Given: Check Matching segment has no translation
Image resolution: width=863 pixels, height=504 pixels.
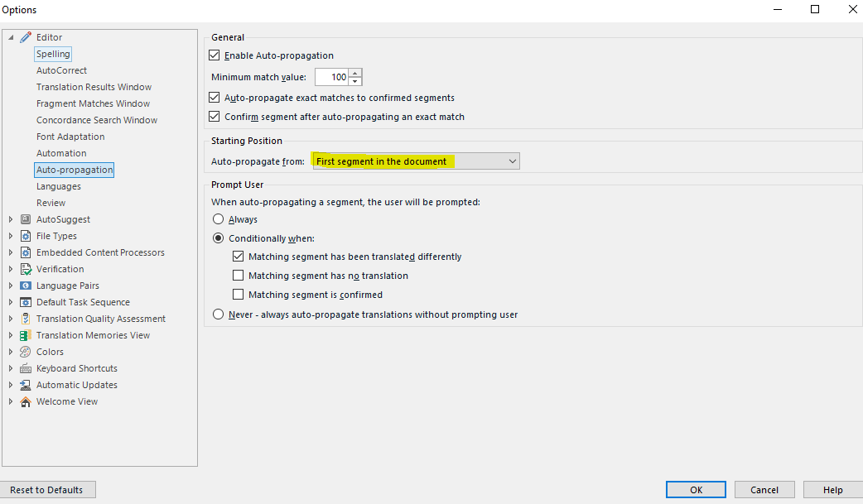Looking at the screenshot, I should pyautogui.click(x=239, y=276).
